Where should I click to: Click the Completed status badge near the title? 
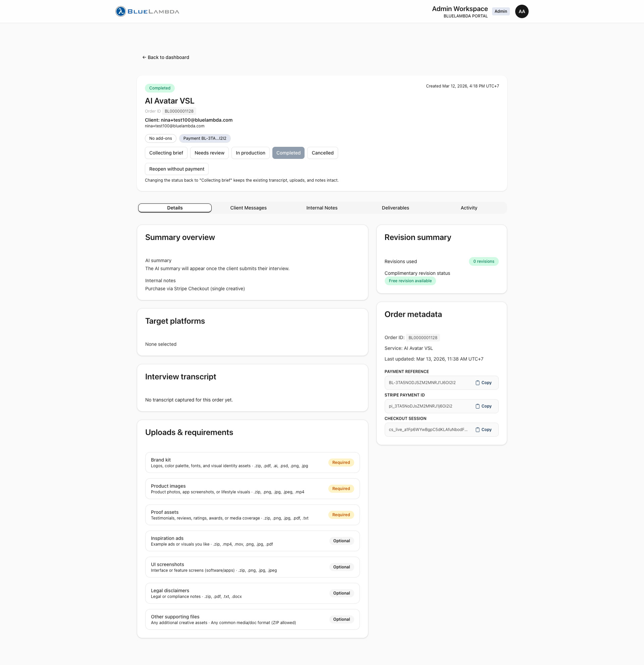point(160,88)
